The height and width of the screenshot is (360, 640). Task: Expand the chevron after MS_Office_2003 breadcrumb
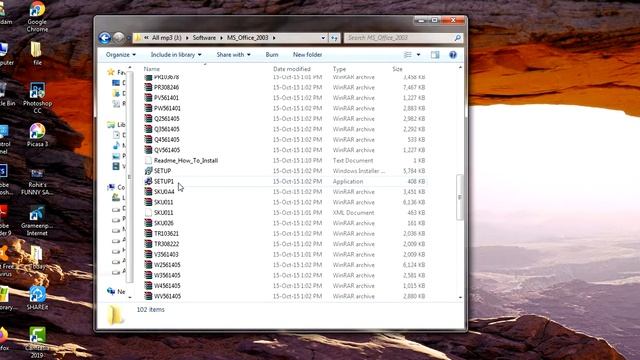(x=274, y=38)
